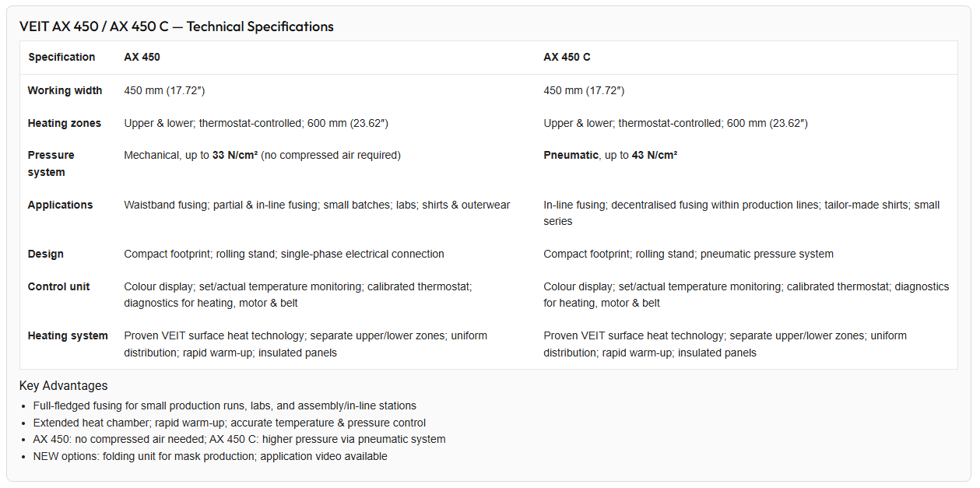
Task: Click the Applications row label
Action: (60, 205)
